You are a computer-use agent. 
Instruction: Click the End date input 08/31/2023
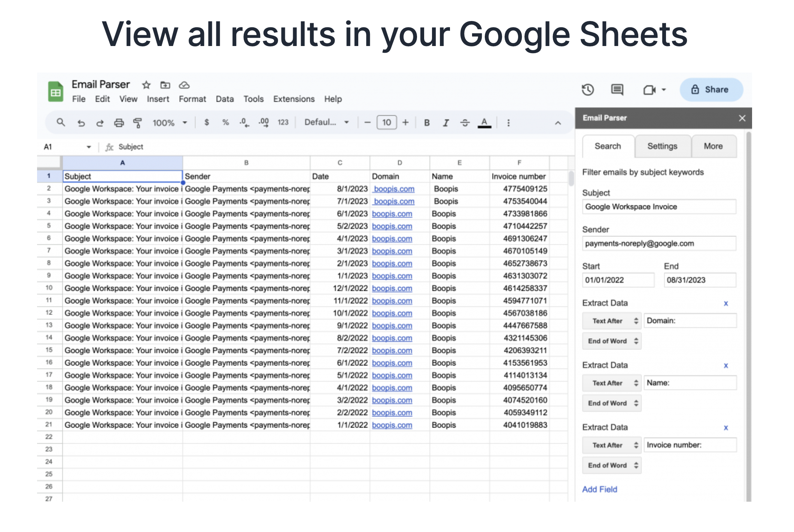coord(700,280)
